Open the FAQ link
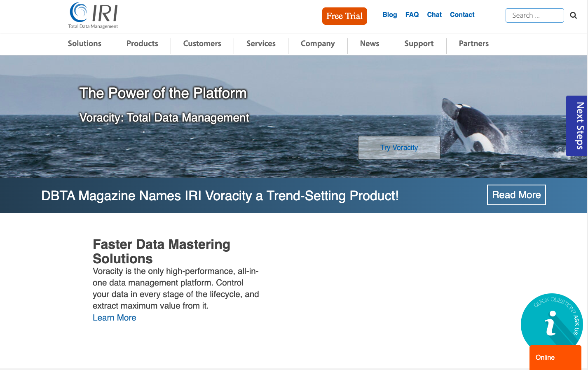 [412, 15]
